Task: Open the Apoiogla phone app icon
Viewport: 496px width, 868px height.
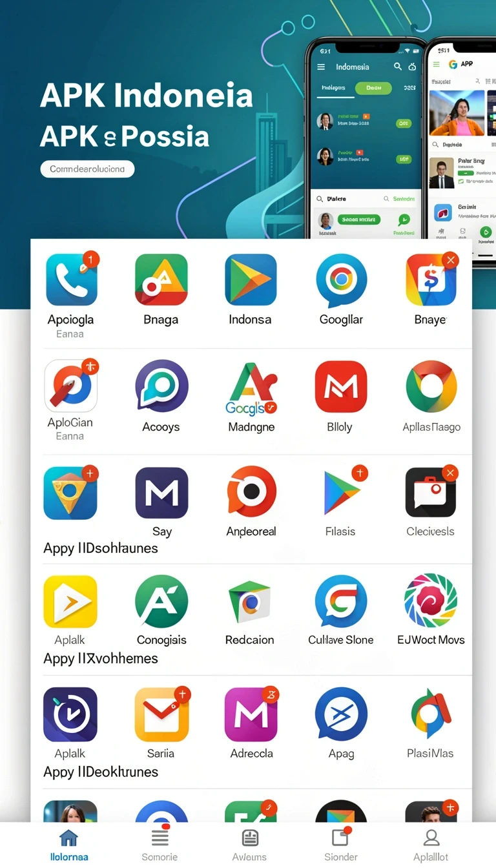Action: pyautogui.click(x=71, y=280)
